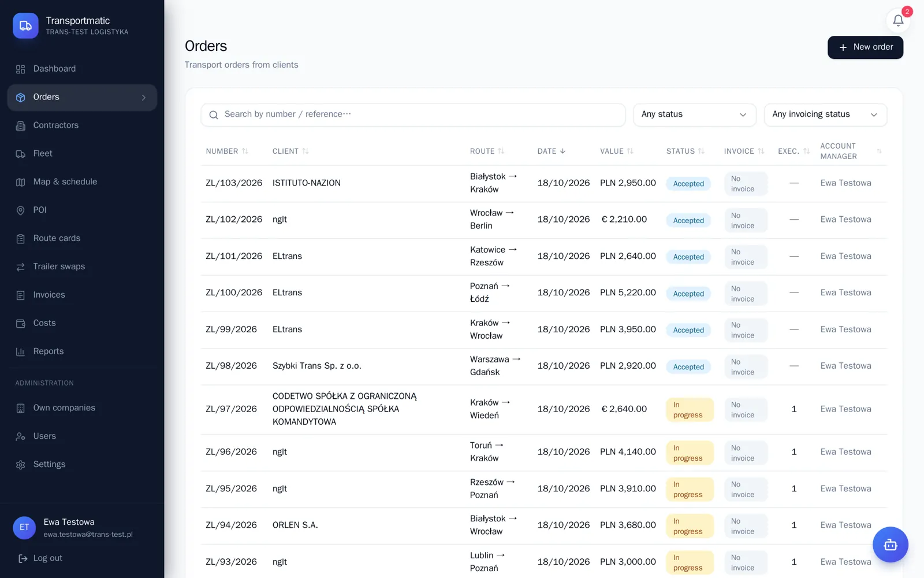Click the Transportmatic truck logo
The height and width of the screenshot is (578, 924).
click(25, 25)
